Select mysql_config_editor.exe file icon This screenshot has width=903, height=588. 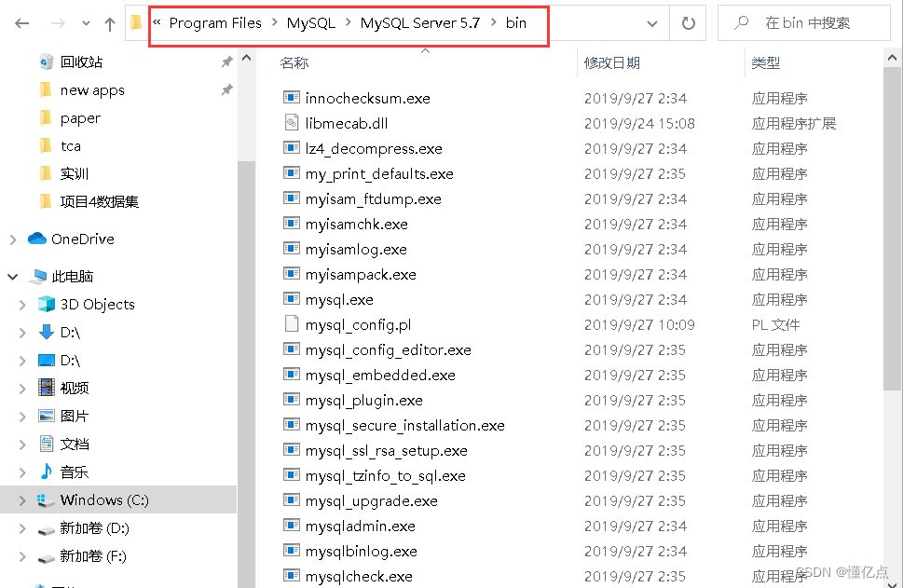pos(292,349)
